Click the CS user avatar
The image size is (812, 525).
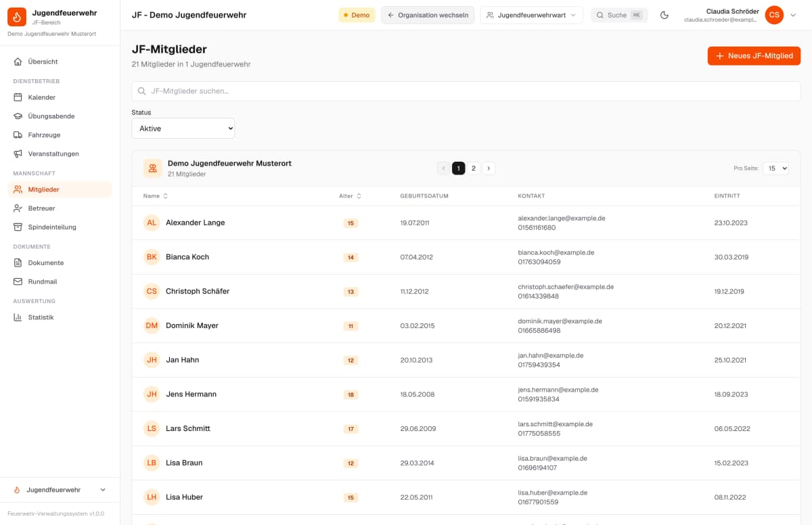[774, 15]
